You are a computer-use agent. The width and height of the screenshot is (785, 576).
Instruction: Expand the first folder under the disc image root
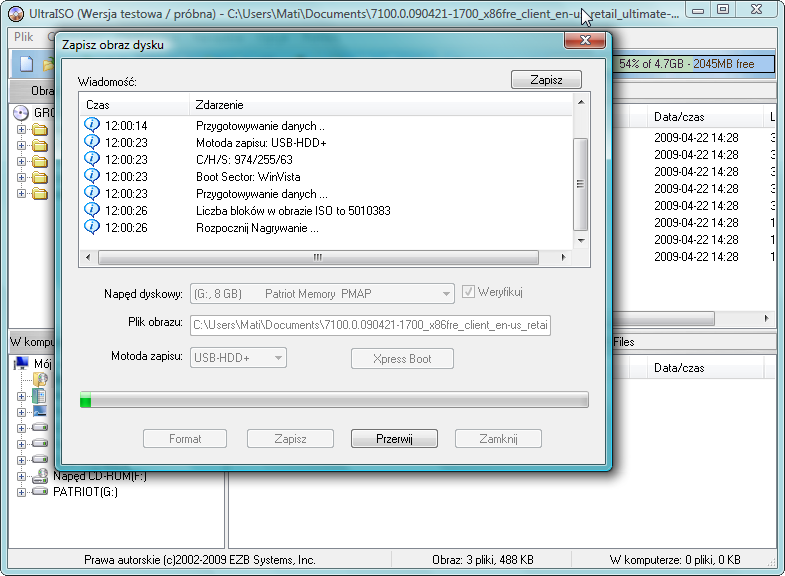[x=21, y=129]
